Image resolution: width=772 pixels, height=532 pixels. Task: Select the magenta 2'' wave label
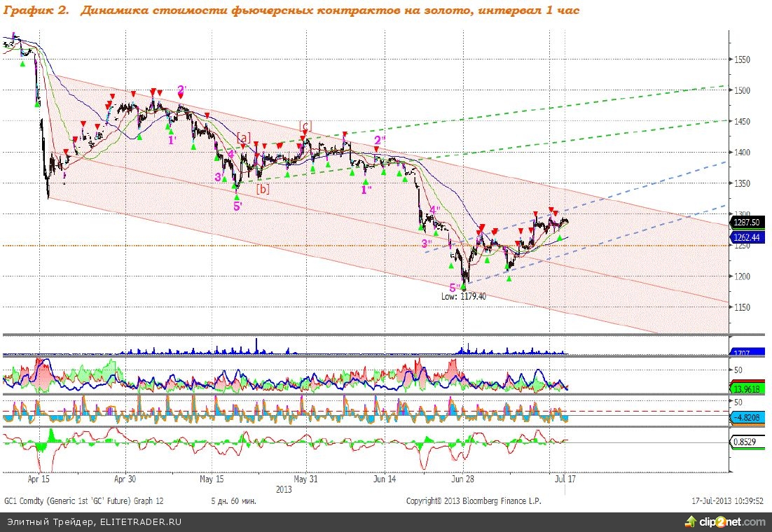[380, 140]
